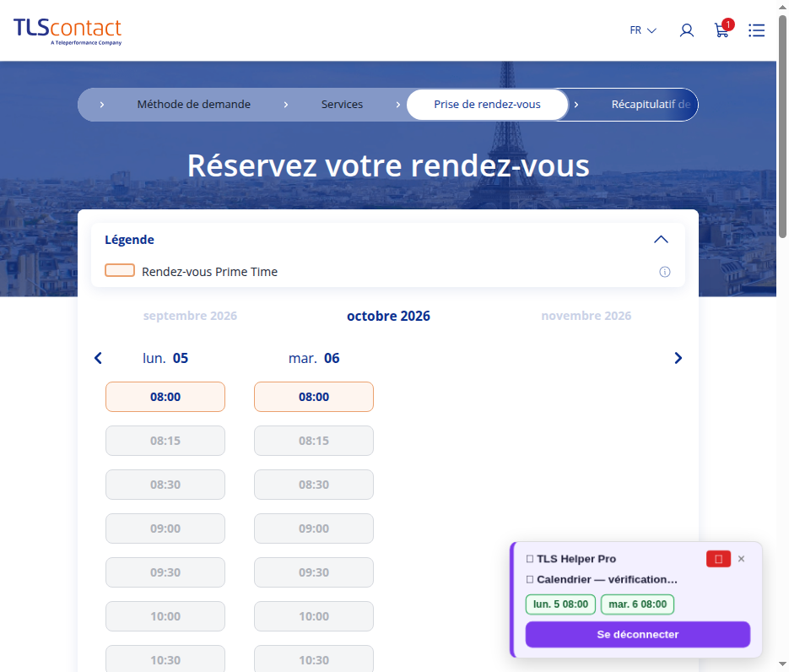Click the TLS Helper Pro title
Screen dimensions: 789x672
click(x=576, y=559)
